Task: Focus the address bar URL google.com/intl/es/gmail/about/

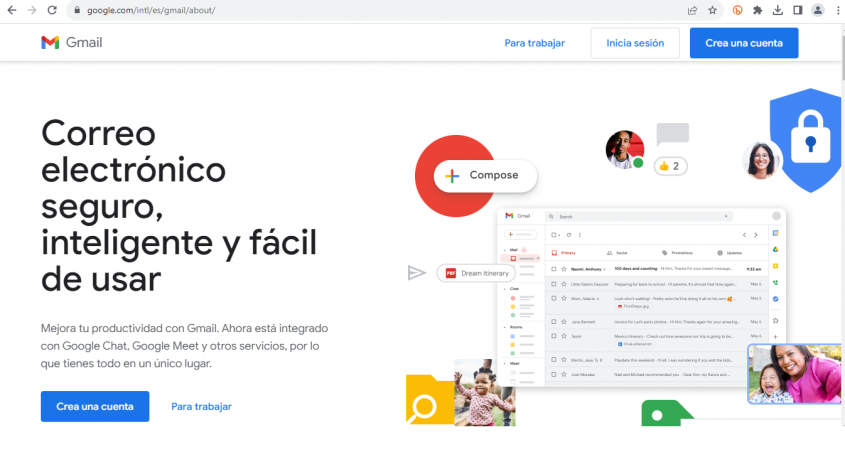Action: coord(151,10)
